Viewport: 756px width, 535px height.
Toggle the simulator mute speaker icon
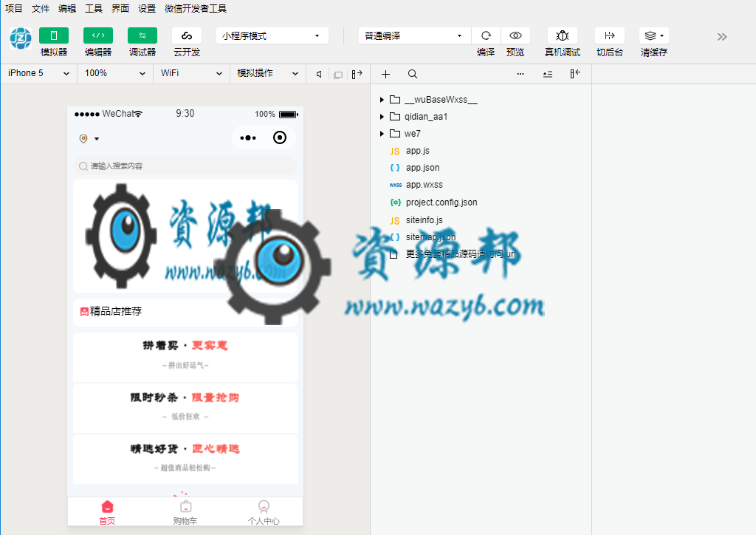click(319, 75)
